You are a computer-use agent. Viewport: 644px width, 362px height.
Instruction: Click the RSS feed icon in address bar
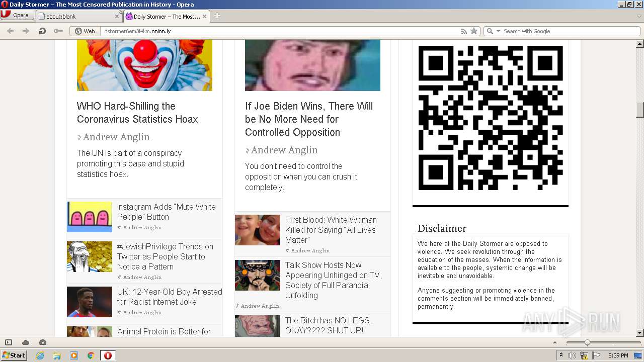click(464, 31)
